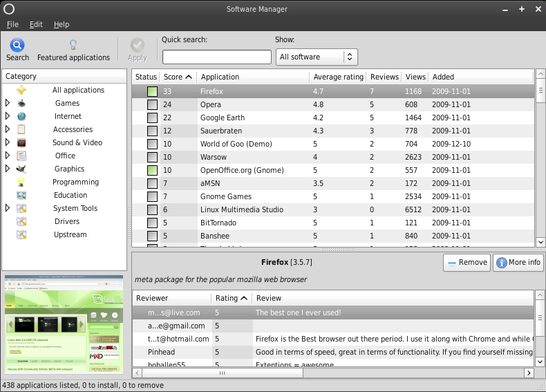Click the Drivers category icon
Image resolution: width=546 pixels, height=392 pixels.
coord(21,222)
